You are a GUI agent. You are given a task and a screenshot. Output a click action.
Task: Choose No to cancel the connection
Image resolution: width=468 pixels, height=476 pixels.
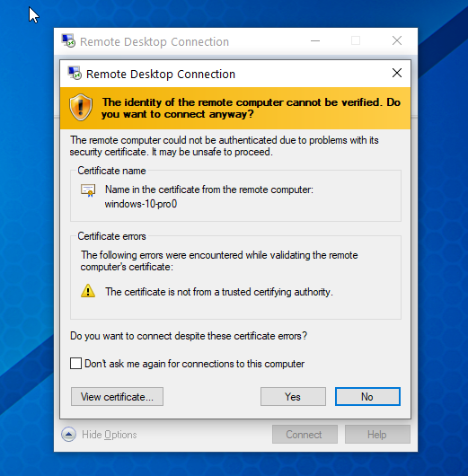tap(367, 396)
